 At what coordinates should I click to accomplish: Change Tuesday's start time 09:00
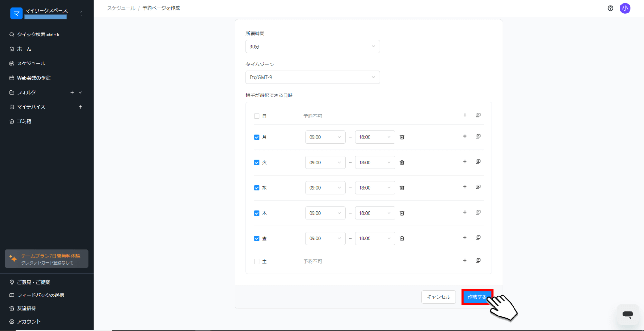coord(325,163)
